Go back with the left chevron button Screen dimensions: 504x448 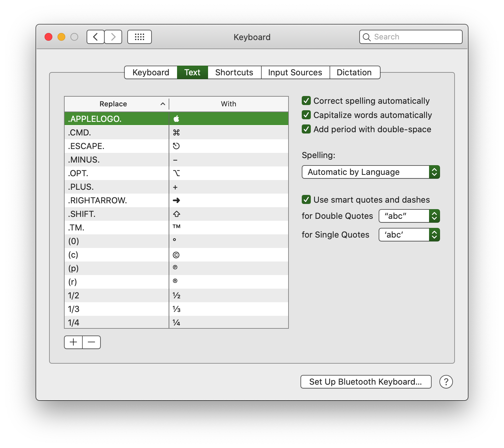pyautogui.click(x=96, y=37)
